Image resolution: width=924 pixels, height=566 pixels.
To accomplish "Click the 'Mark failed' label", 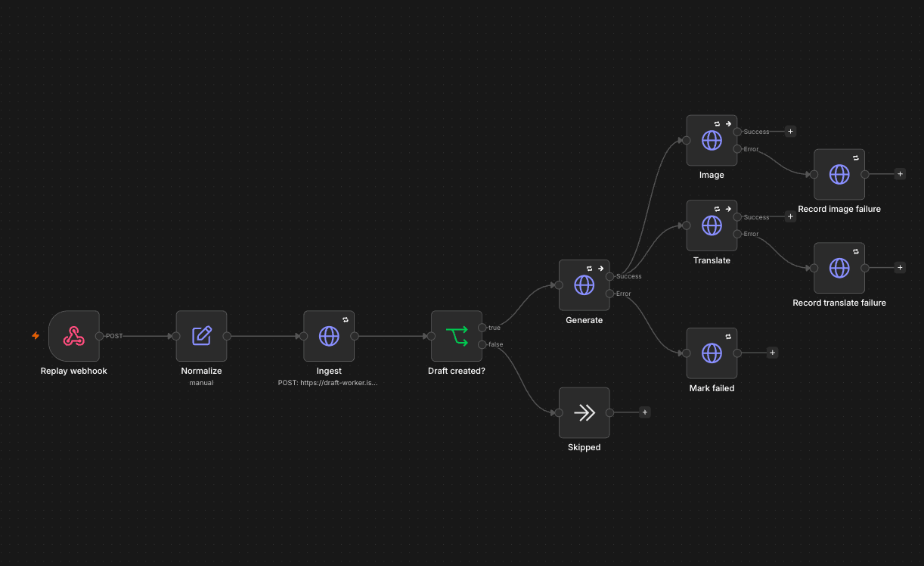I will click(712, 388).
